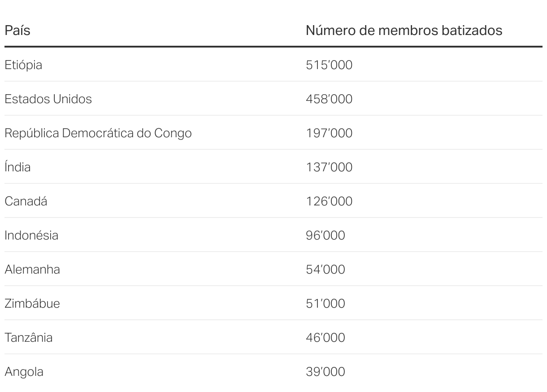Select the 458'000 member count

pyautogui.click(x=329, y=99)
